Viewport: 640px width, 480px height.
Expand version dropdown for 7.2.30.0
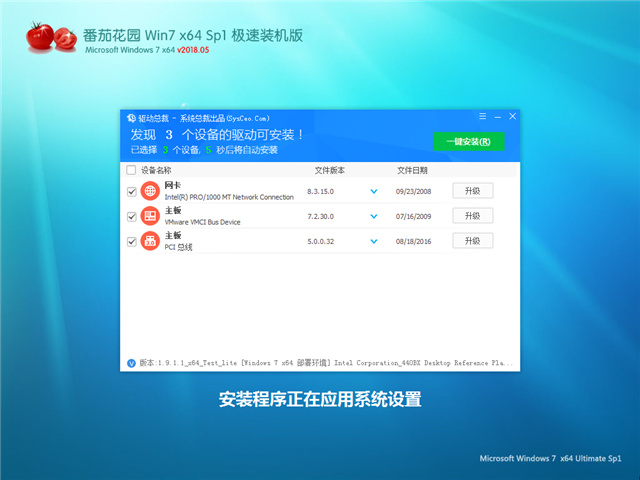click(373, 216)
